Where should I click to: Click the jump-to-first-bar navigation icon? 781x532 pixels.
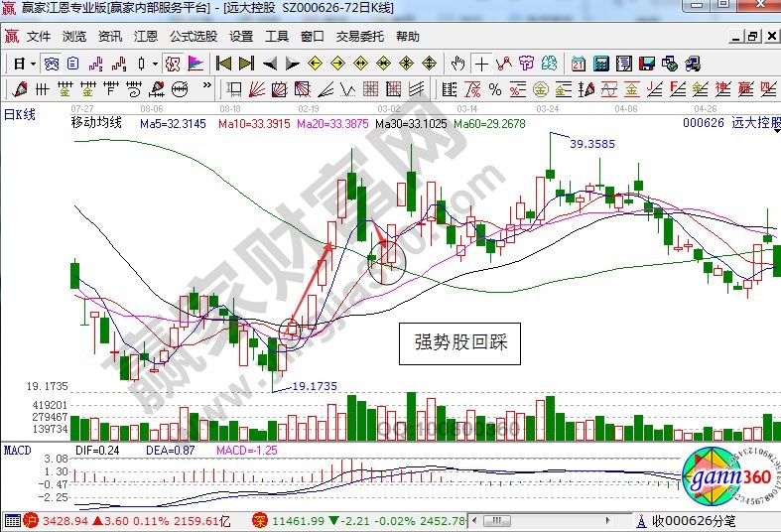(x=223, y=64)
